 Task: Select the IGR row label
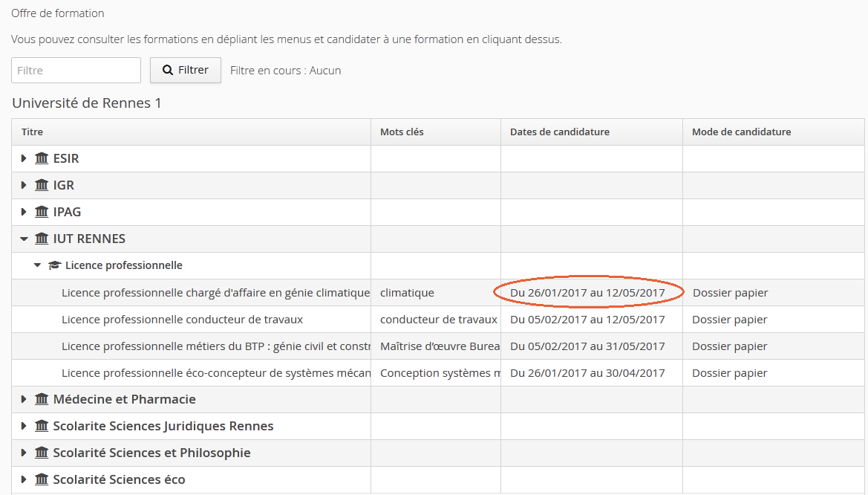(64, 185)
